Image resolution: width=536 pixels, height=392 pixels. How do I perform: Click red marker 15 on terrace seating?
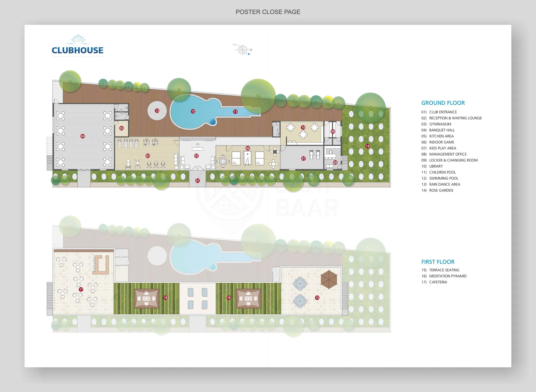pyautogui.click(x=317, y=298)
